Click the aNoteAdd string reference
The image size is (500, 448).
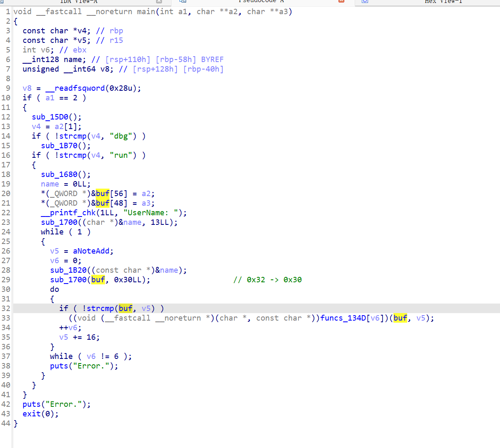tap(91, 251)
